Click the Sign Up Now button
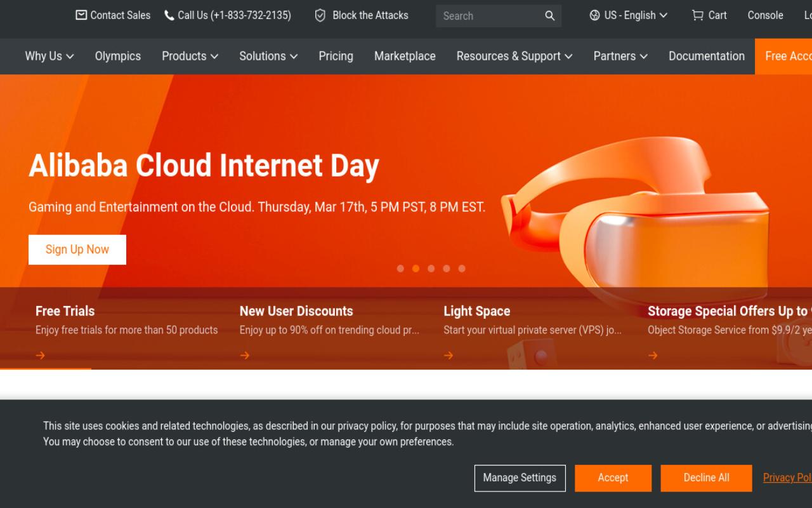 pyautogui.click(x=77, y=250)
